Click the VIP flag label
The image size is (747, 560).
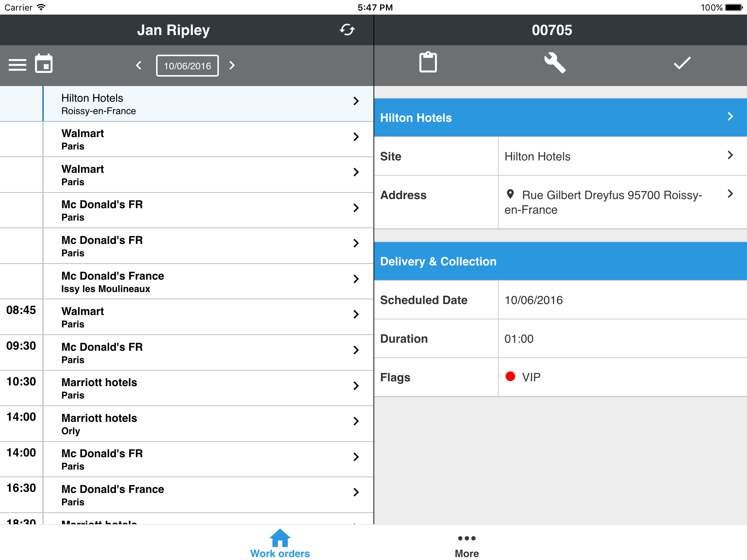[x=531, y=377]
